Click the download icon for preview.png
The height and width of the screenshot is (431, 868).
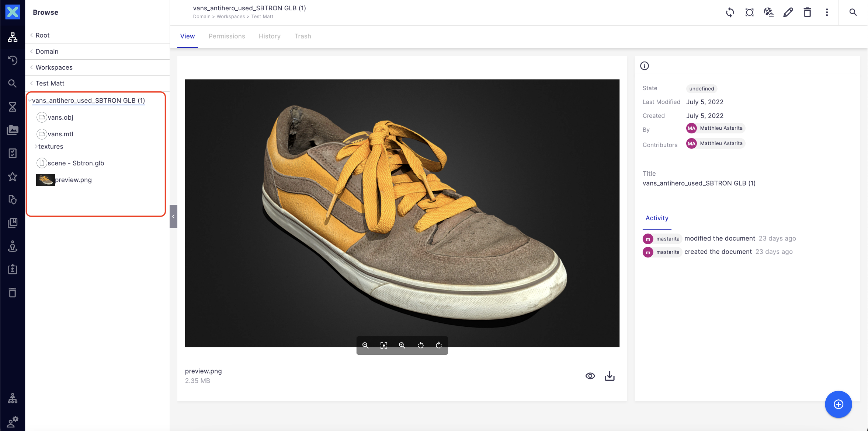[x=610, y=376]
